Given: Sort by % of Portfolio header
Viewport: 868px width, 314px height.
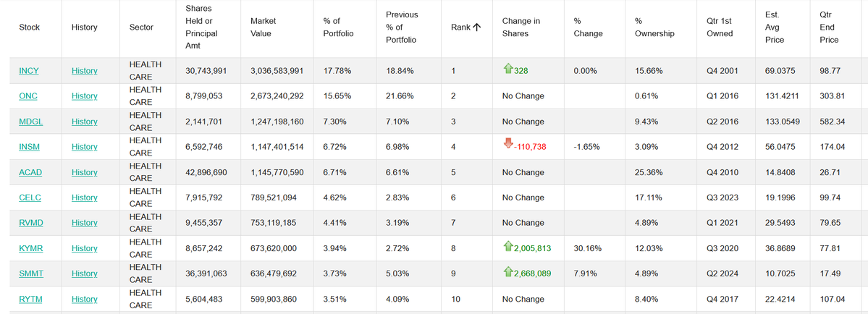Looking at the screenshot, I should tap(338, 27).
